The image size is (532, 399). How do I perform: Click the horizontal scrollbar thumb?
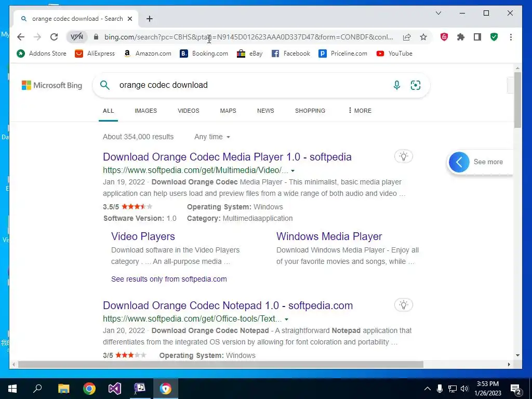coord(220,364)
